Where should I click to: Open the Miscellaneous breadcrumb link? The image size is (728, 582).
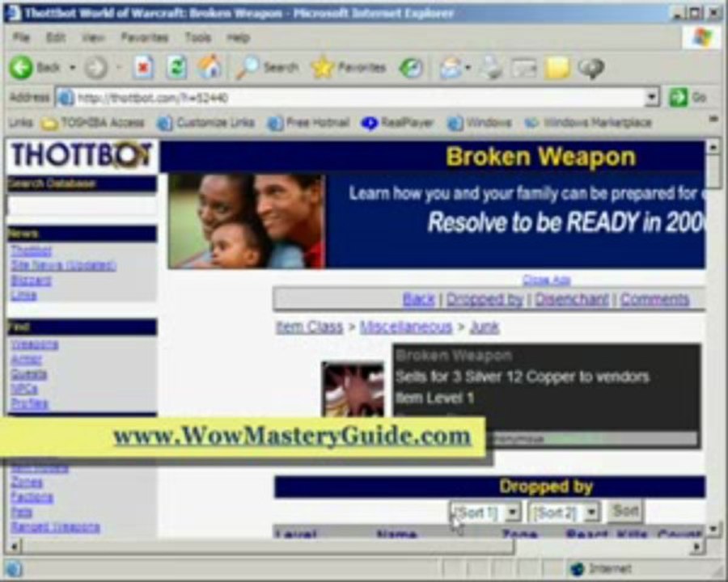click(406, 327)
